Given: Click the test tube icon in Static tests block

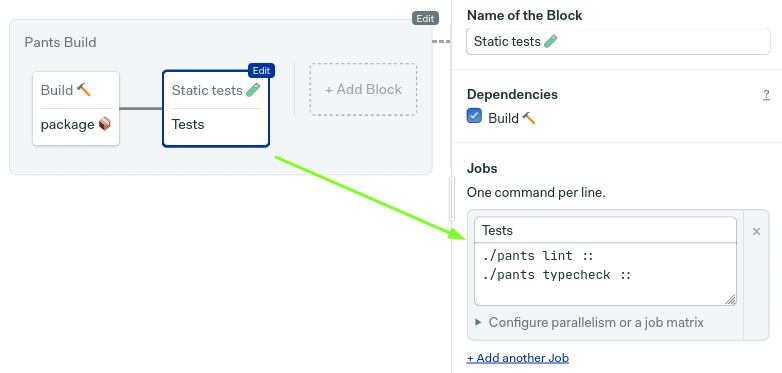Looking at the screenshot, I should 253,90.
